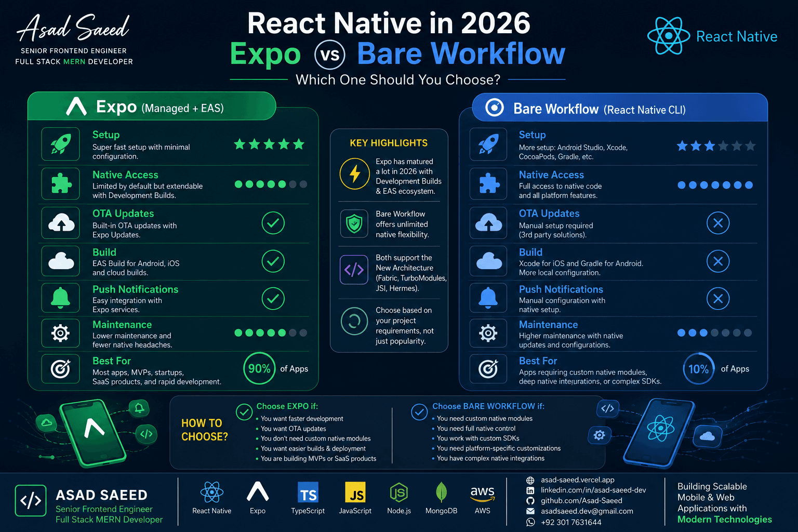The image size is (798, 532).
Task: Click the MongoDB leaf icon in footer
Action: pos(441,492)
